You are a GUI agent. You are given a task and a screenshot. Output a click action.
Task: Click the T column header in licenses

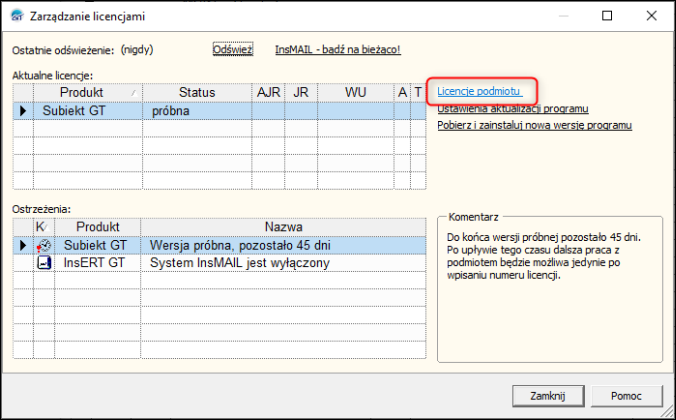(418, 92)
